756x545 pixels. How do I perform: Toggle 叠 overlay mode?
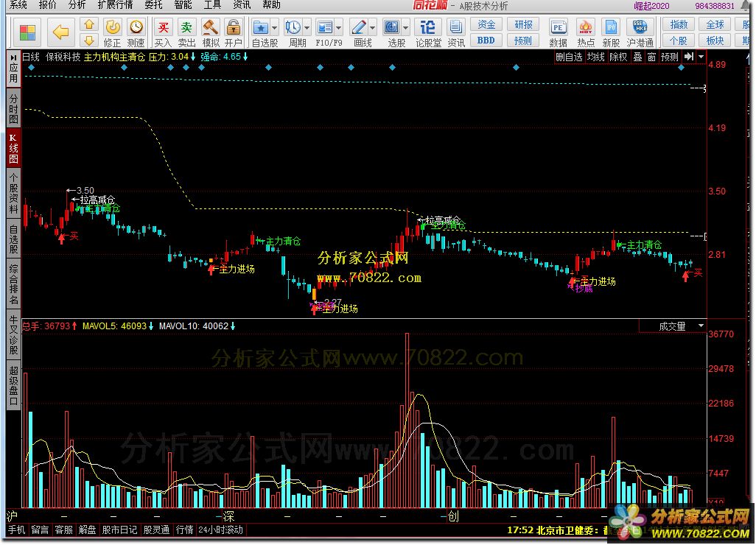click(x=637, y=57)
